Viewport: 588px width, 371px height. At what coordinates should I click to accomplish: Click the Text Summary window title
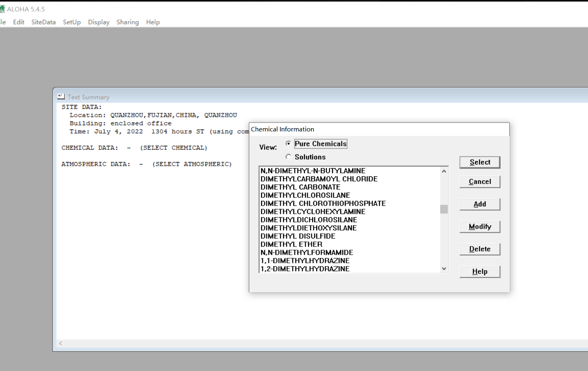(89, 97)
